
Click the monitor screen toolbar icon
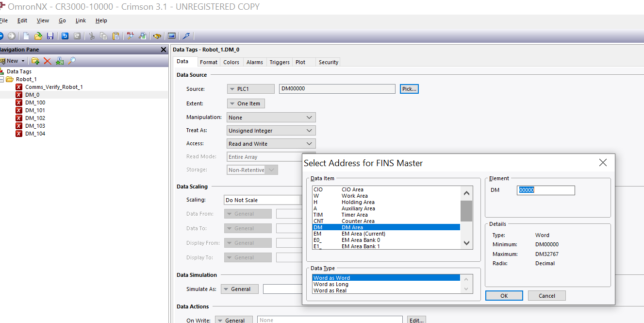[x=171, y=36]
